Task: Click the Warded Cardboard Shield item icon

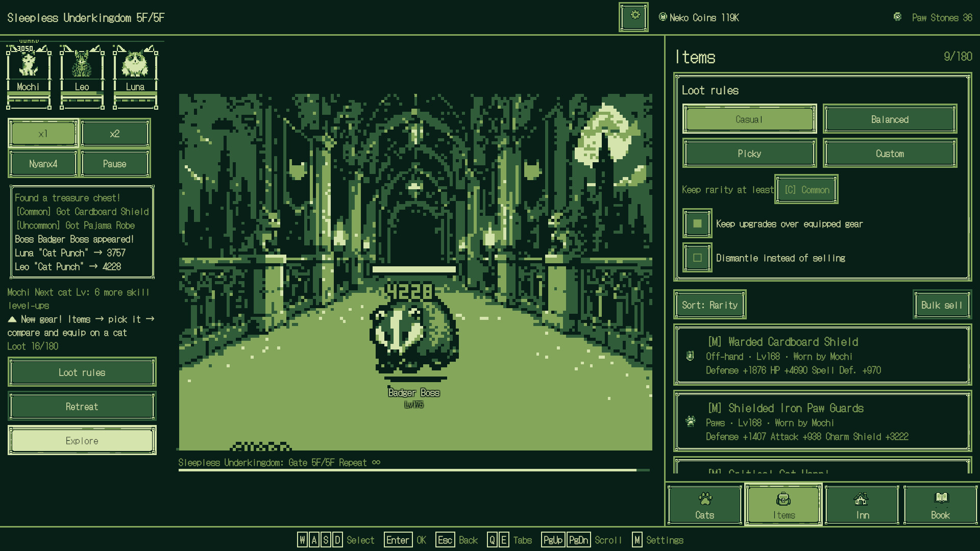Action: [x=690, y=356]
